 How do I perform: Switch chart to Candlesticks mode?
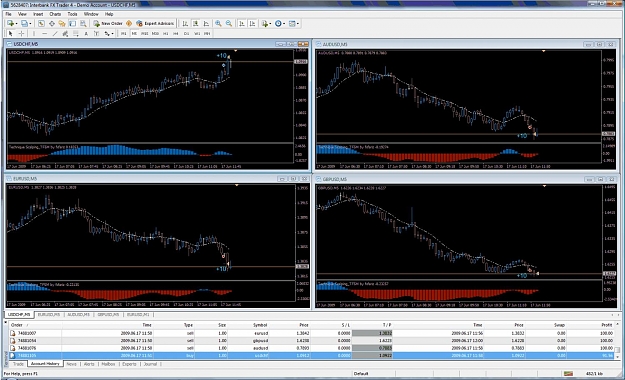(x=195, y=24)
